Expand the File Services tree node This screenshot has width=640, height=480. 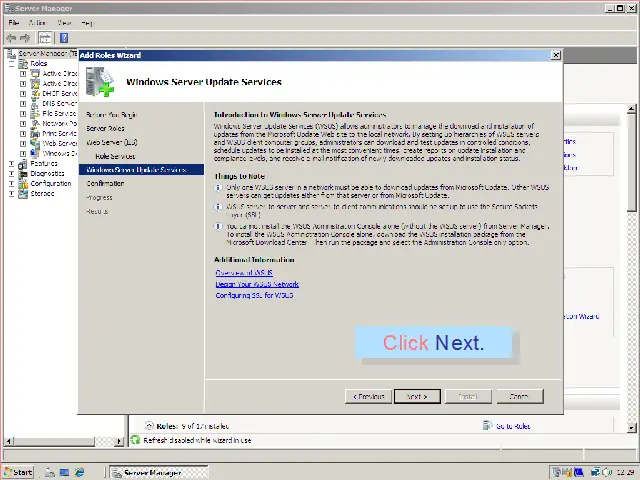click(x=23, y=114)
